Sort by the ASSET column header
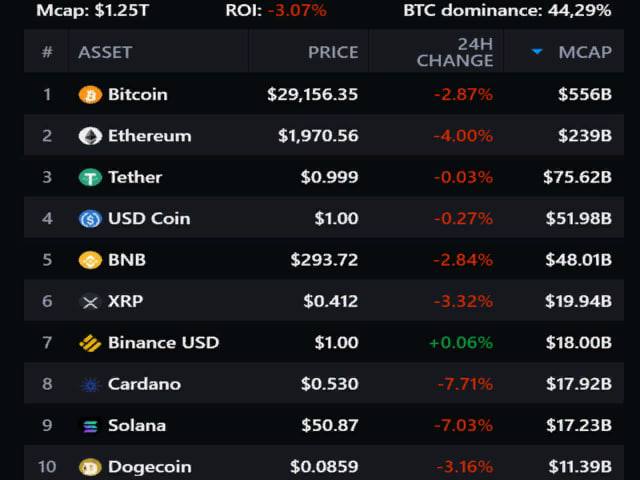 (105, 52)
